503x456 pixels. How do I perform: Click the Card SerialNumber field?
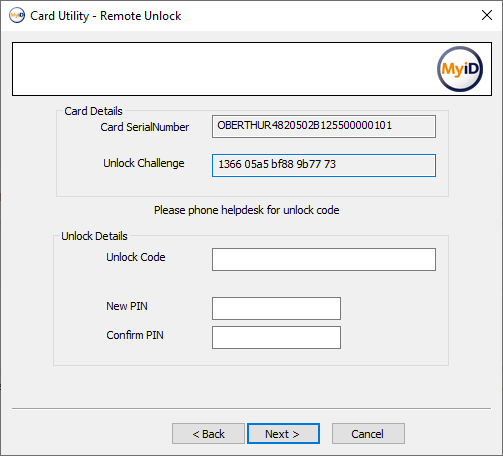(x=324, y=126)
